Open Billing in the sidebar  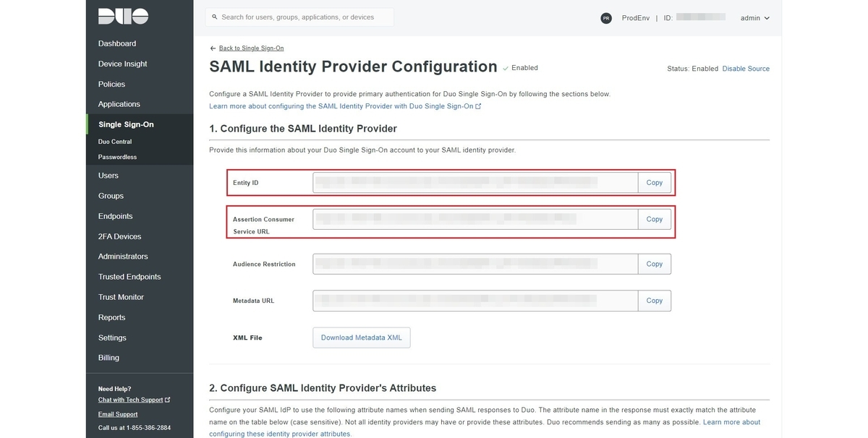(109, 358)
